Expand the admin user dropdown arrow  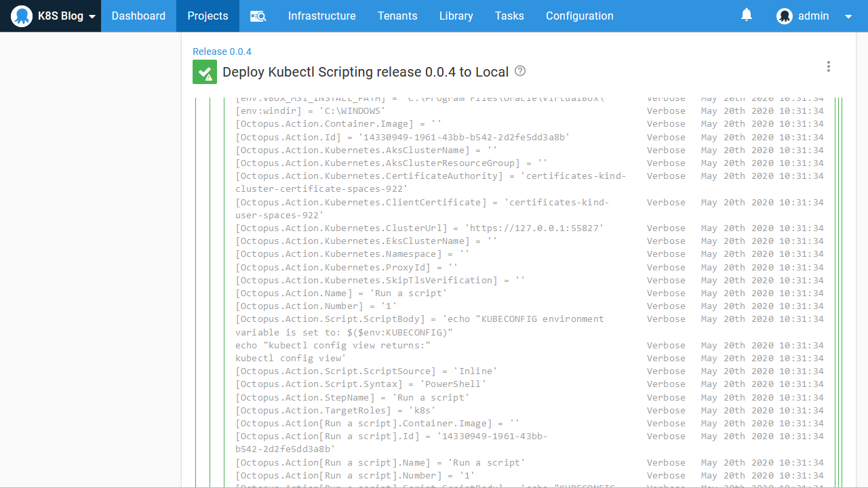848,17
